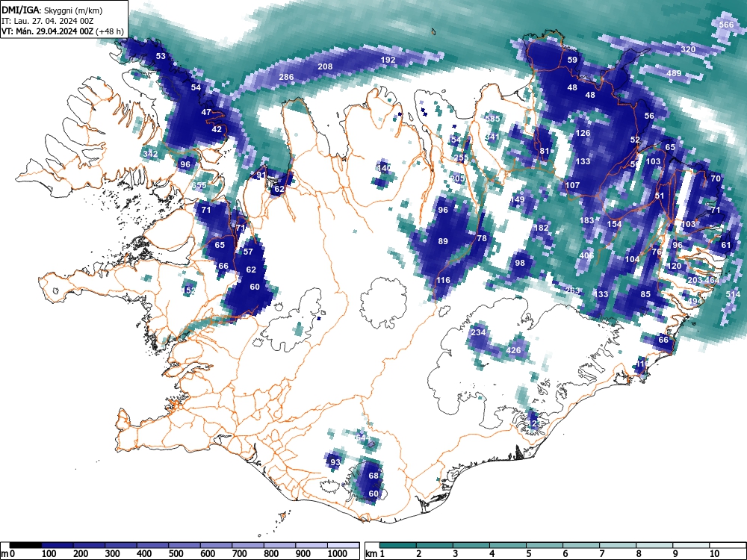Click the visibility value 644 in the south
Screen dimensions: 747x560
coord(362,437)
